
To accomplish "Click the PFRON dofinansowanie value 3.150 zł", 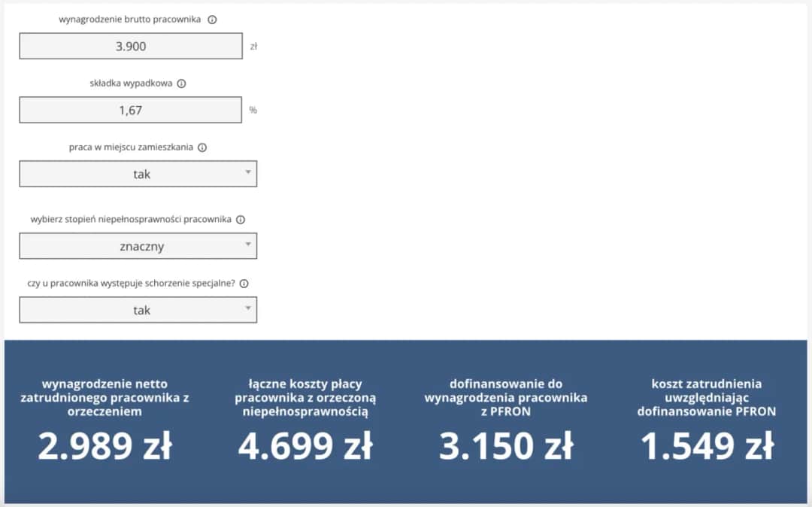I will (507, 445).
